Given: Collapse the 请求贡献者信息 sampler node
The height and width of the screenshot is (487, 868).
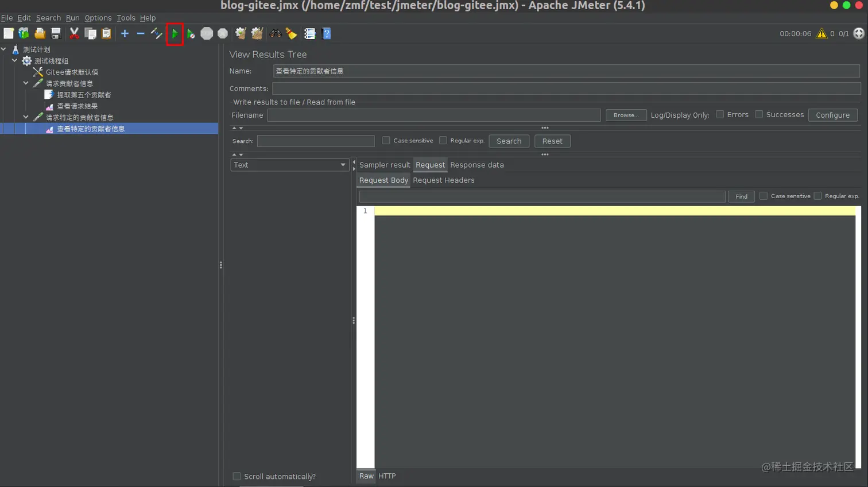Looking at the screenshot, I should pos(26,83).
